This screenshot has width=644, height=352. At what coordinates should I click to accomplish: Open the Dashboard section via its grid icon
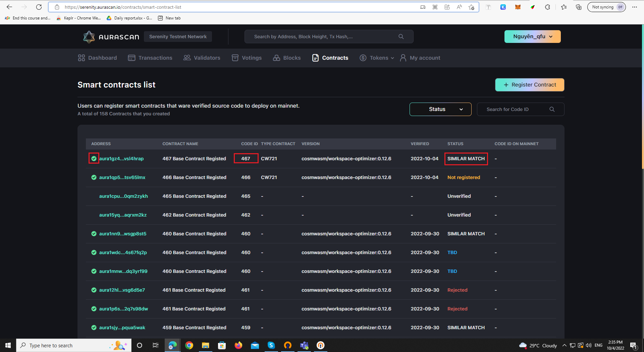coord(81,58)
